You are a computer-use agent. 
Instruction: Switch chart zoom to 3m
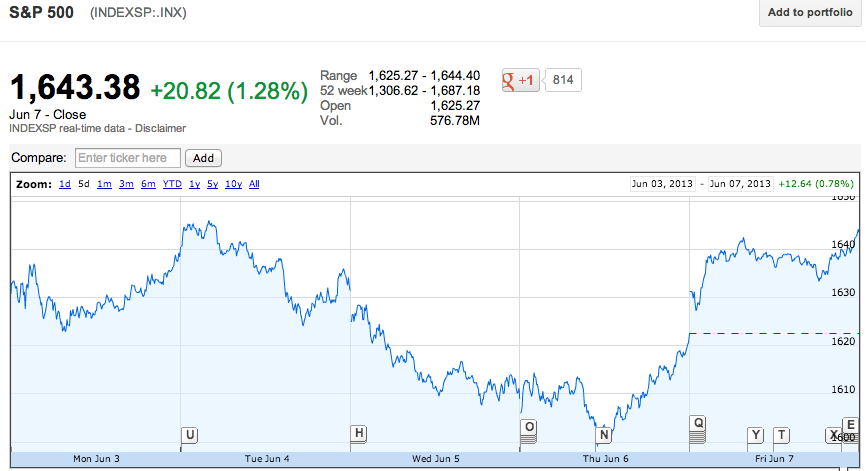point(126,184)
